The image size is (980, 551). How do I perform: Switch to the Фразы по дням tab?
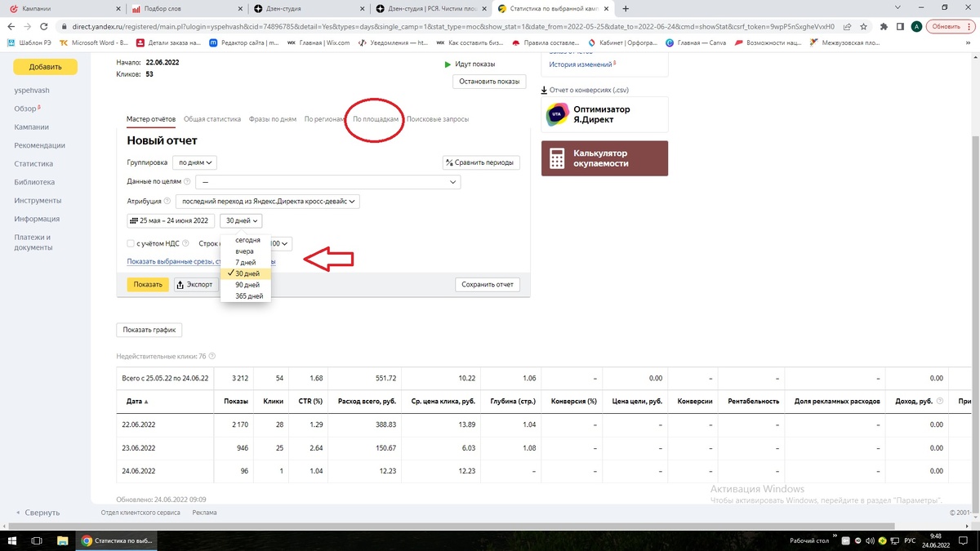pos(273,119)
